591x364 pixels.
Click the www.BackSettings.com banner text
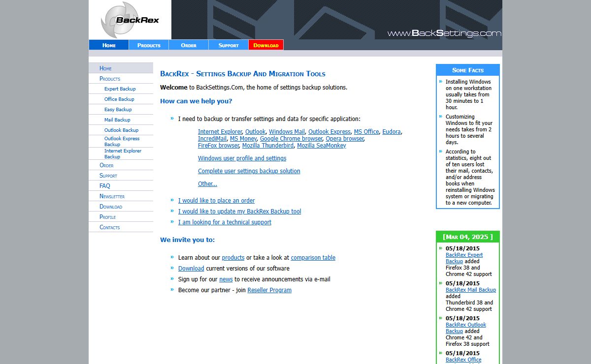pyautogui.click(x=444, y=33)
